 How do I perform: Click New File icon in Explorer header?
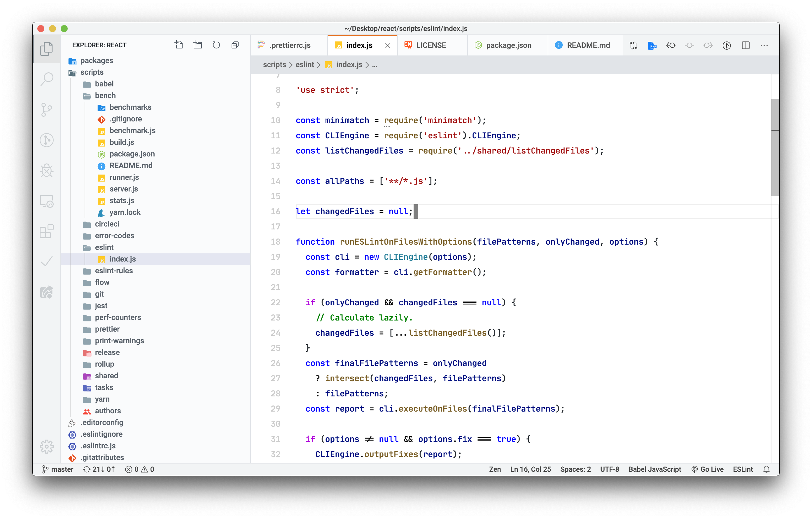coord(179,45)
